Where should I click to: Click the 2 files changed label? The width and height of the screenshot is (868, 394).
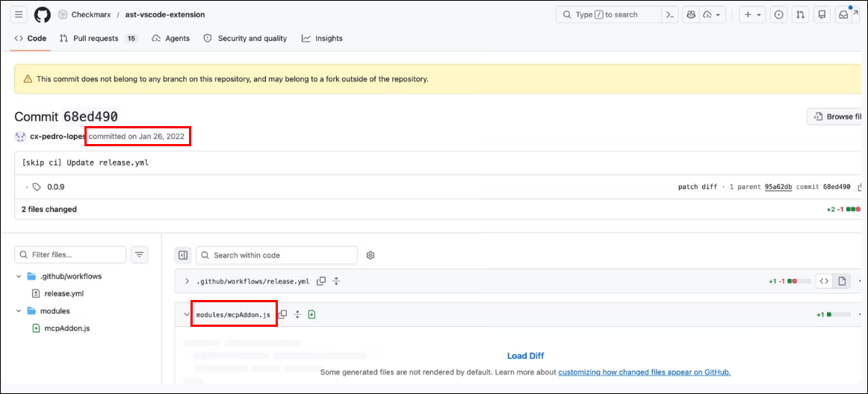click(49, 209)
